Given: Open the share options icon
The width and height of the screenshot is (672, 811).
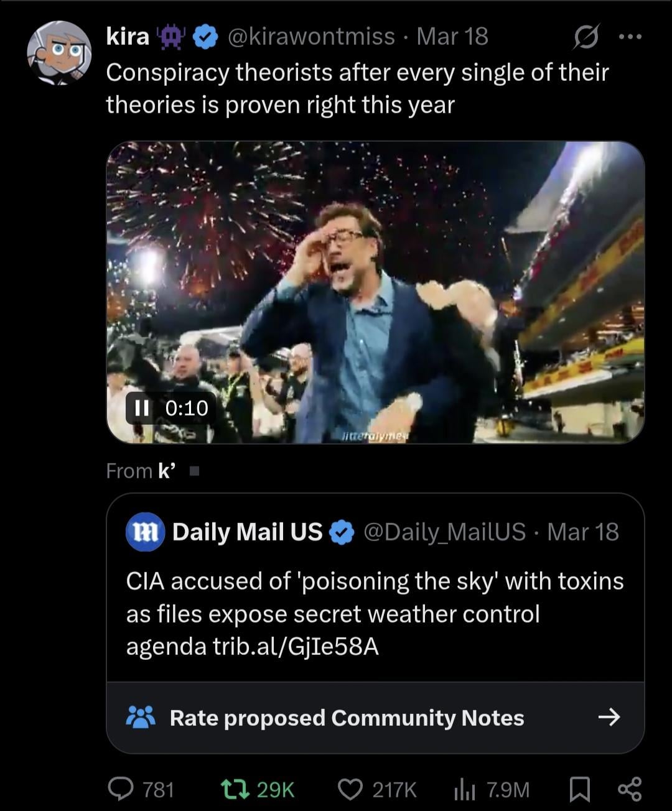Looking at the screenshot, I should 629,789.
